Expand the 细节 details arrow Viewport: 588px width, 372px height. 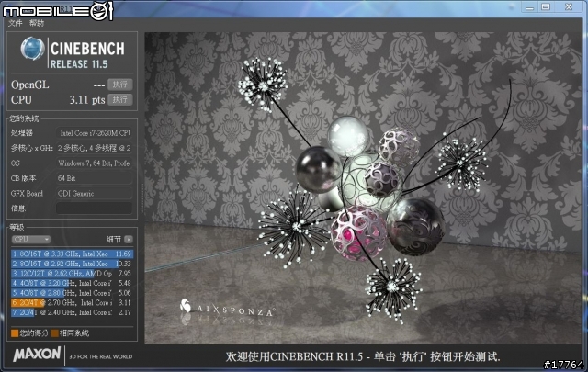click(129, 239)
